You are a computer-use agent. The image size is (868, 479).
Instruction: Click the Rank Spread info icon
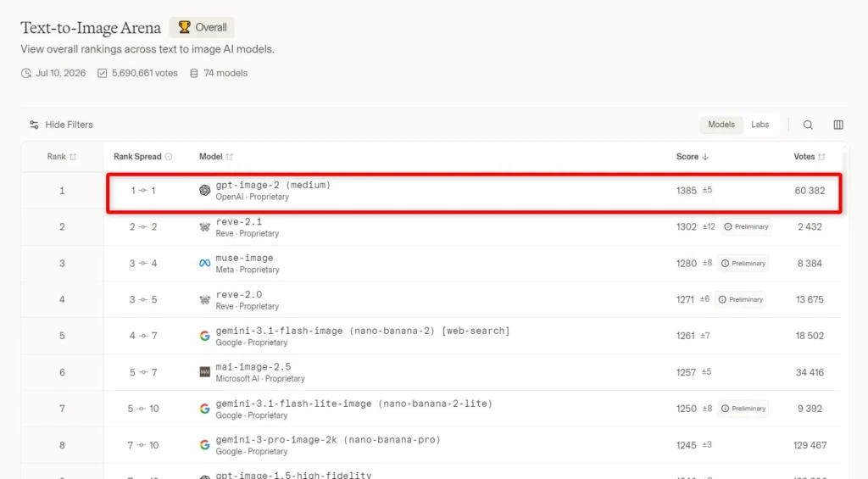point(169,157)
